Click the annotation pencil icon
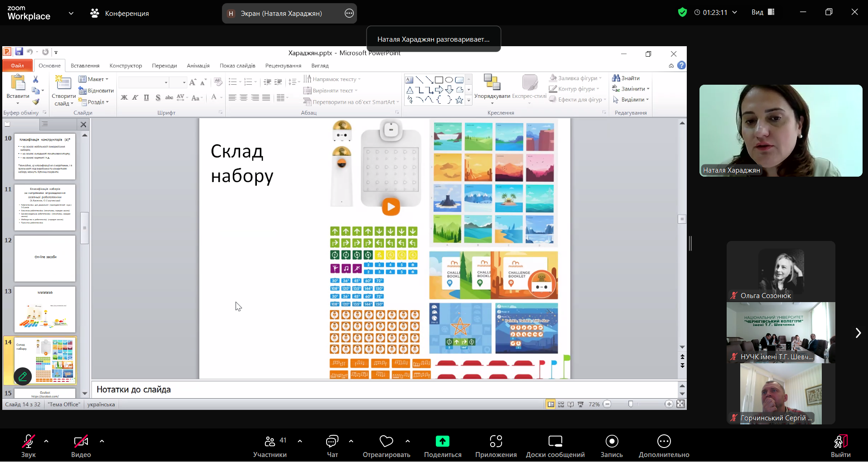868x462 pixels. pyautogui.click(x=23, y=376)
